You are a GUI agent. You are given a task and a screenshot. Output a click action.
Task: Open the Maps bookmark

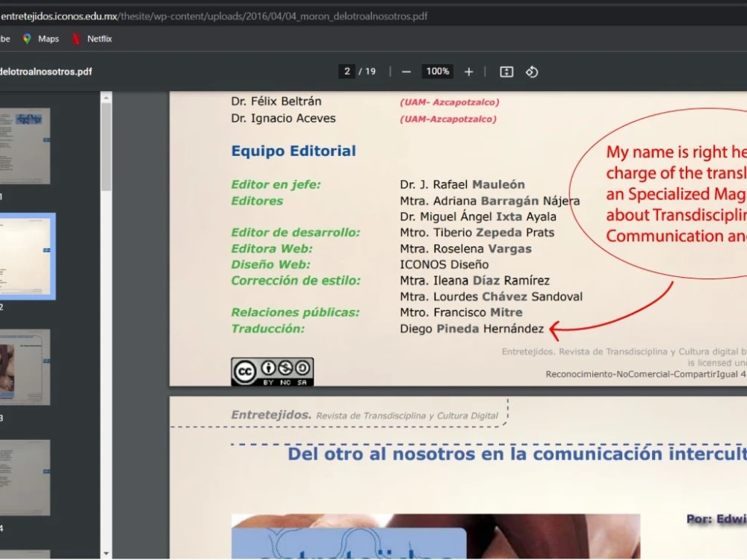[41, 39]
